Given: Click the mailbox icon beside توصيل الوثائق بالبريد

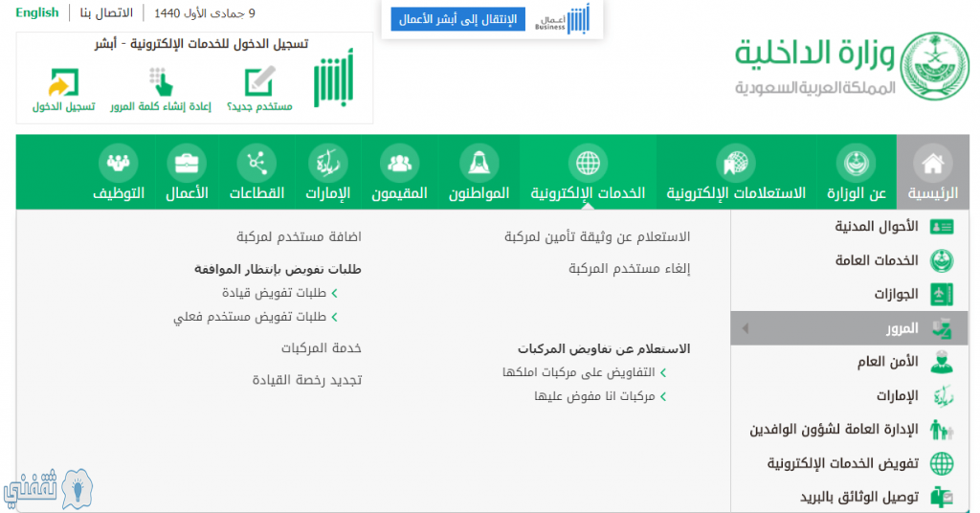Looking at the screenshot, I should pyautogui.click(x=942, y=497).
